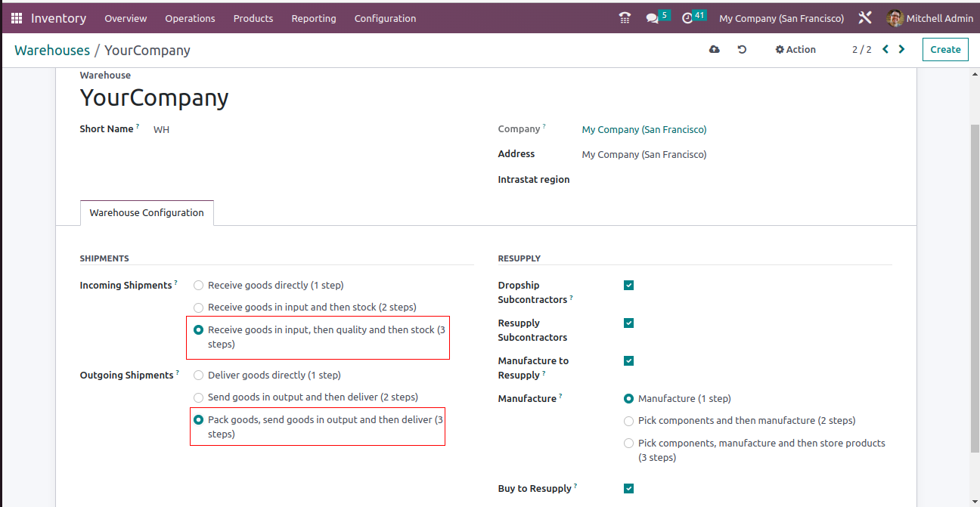This screenshot has width=980, height=507.
Task: Open the activities clock icon
Action: (x=687, y=18)
